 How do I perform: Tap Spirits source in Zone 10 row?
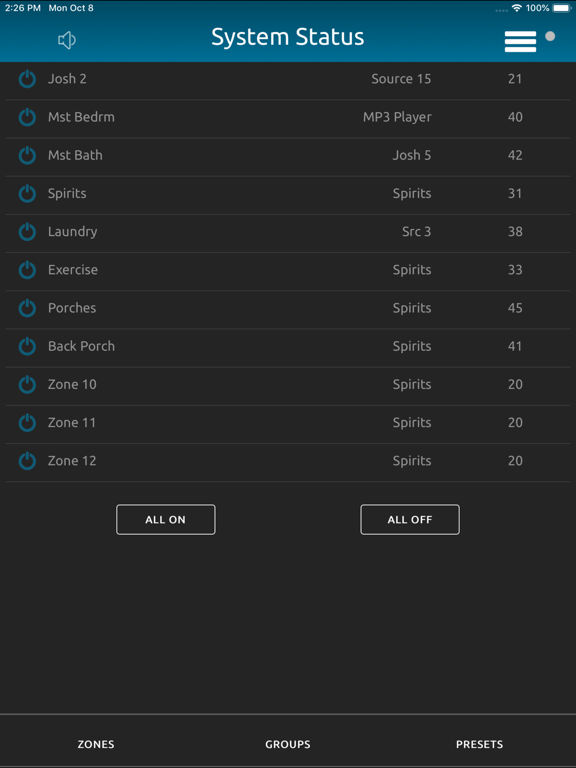412,384
